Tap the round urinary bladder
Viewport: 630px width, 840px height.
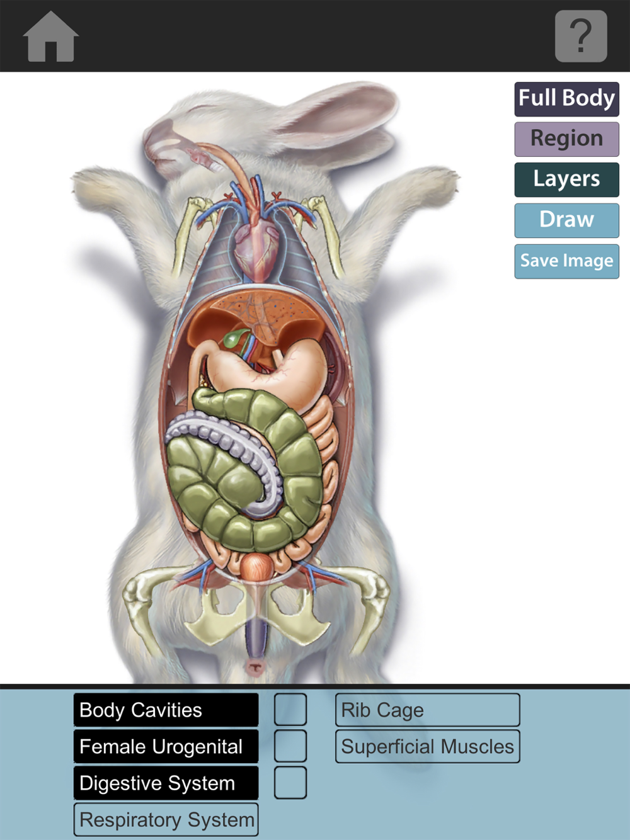pos(257,567)
